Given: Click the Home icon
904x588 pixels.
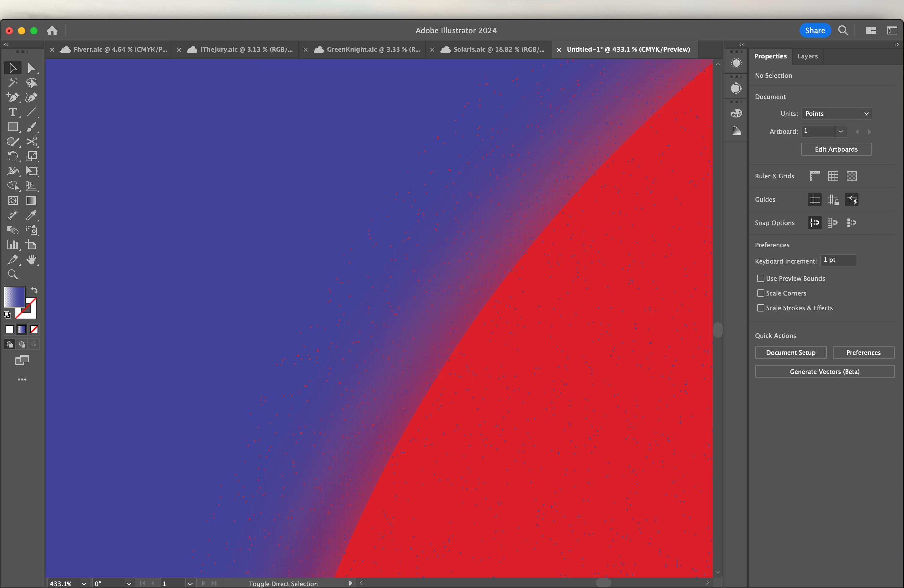Looking at the screenshot, I should (x=52, y=30).
